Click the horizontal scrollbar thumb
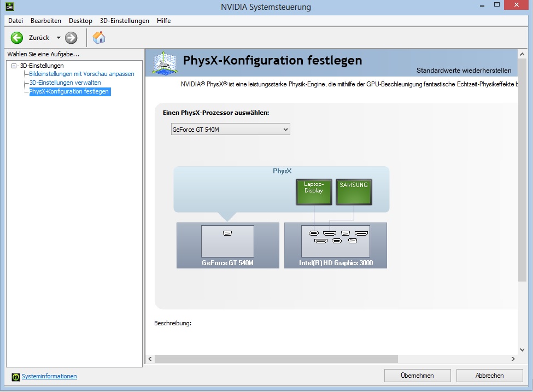This screenshot has height=392, width=533. 277,359
